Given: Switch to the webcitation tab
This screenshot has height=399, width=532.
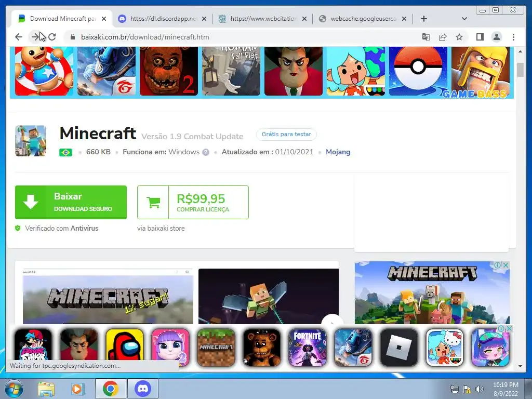Looking at the screenshot, I should tap(262, 19).
